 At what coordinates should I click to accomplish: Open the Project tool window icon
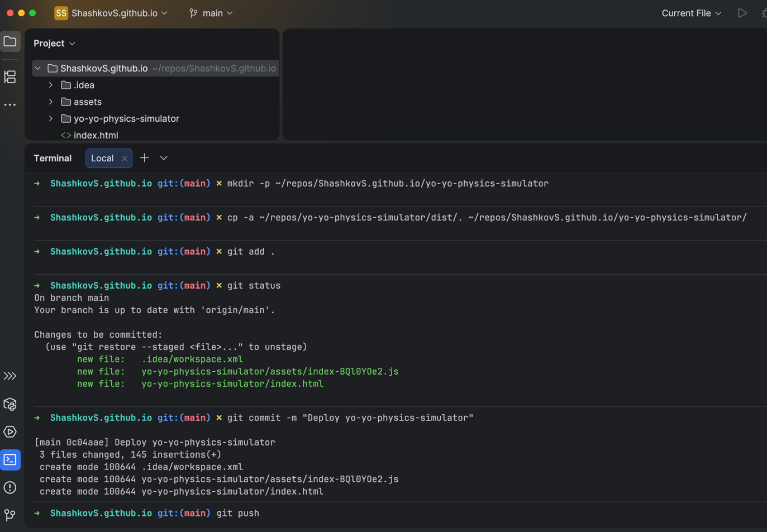[x=10, y=41]
